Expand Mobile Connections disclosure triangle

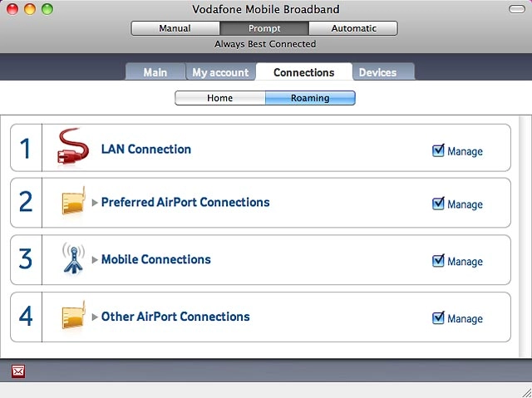pyautogui.click(x=95, y=260)
